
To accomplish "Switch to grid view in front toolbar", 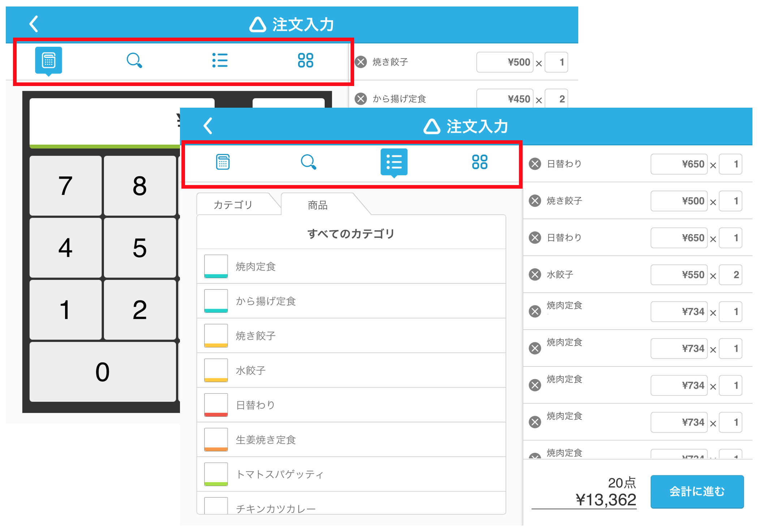I will pos(480,162).
